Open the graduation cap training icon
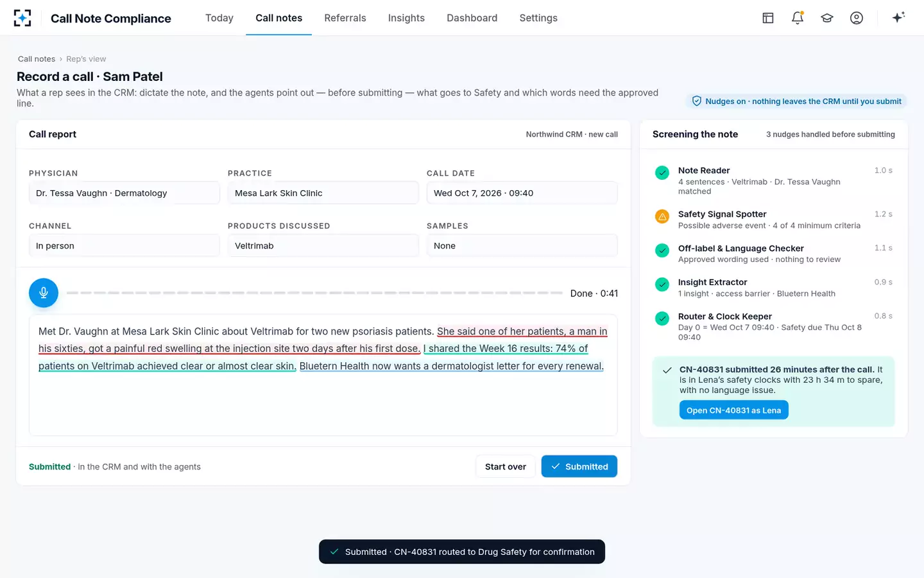The image size is (924, 578). (827, 18)
